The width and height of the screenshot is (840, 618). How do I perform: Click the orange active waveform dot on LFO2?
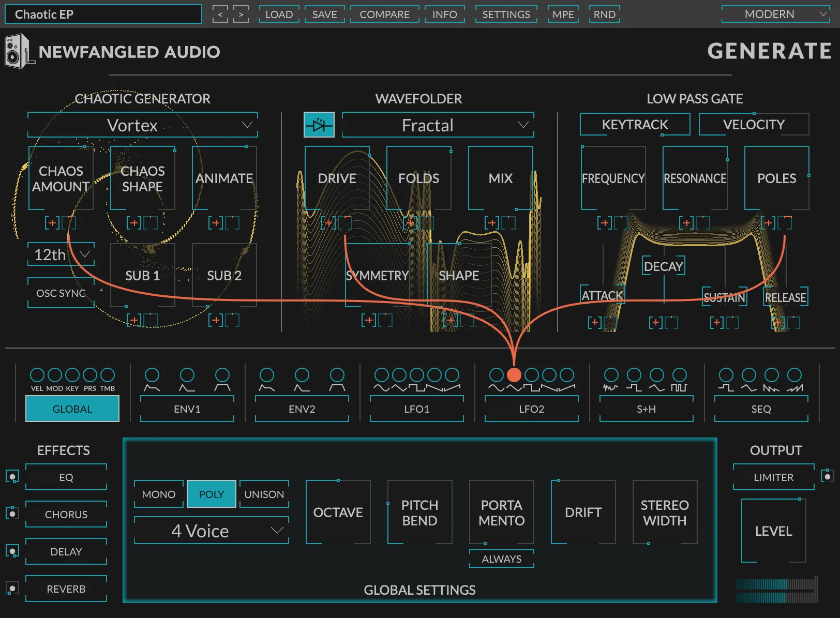(514, 375)
